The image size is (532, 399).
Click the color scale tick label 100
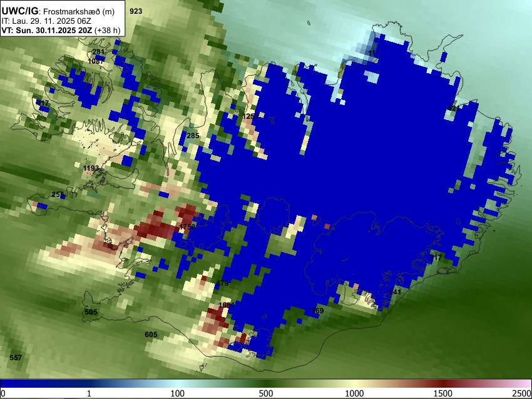point(178,393)
